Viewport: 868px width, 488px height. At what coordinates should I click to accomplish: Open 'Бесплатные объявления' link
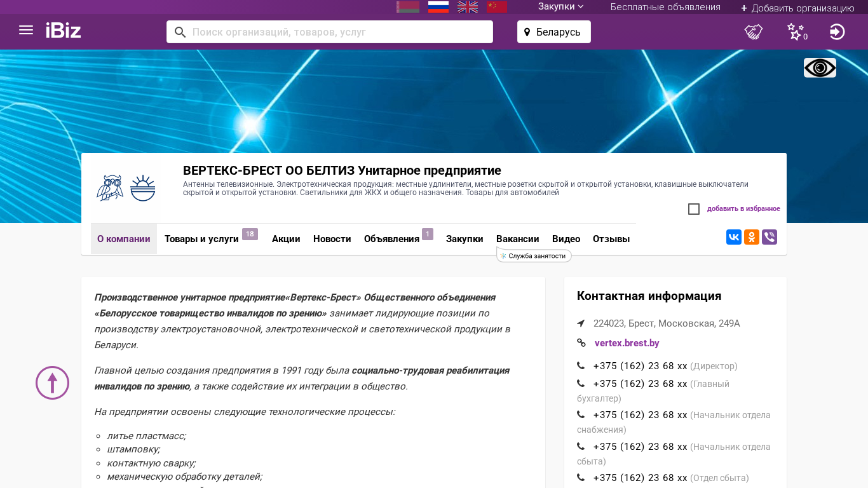pos(665,7)
